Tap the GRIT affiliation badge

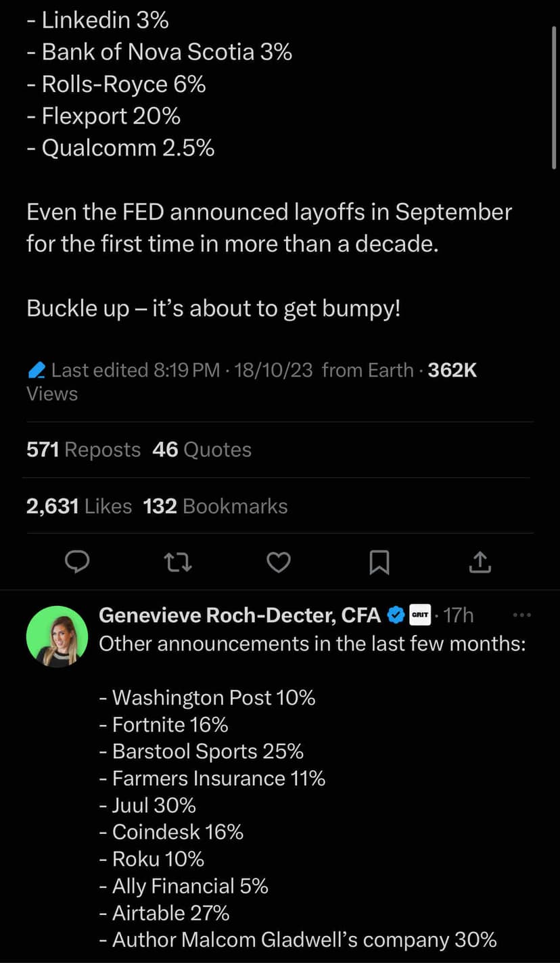pyautogui.click(x=421, y=615)
